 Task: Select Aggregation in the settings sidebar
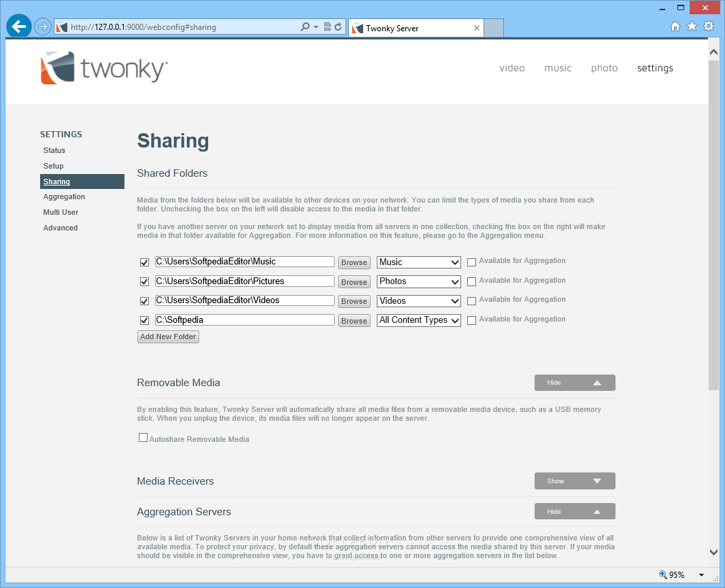point(64,196)
